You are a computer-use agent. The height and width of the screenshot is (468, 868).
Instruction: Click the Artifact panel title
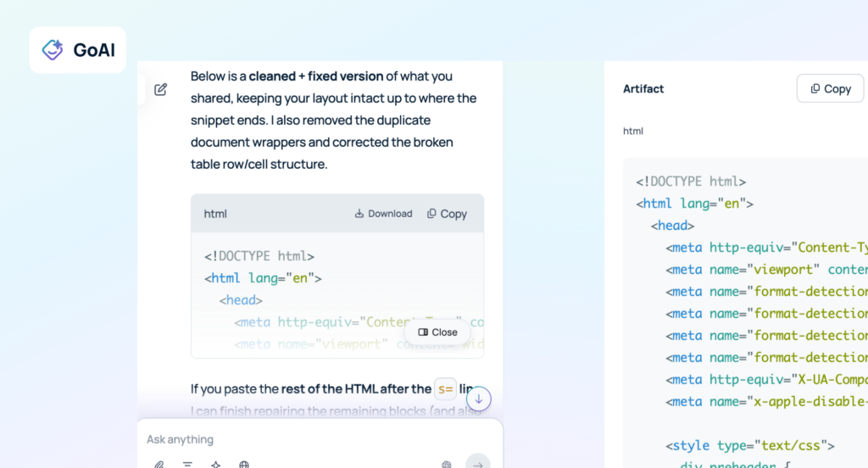(643, 89)
